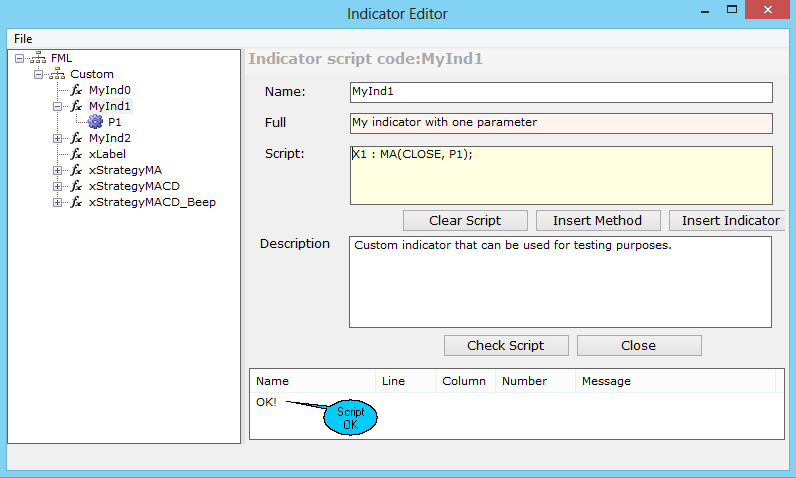Open the File menu
Image resolution: width=796 pixels, height=478 pixels.
click(23, 38)
